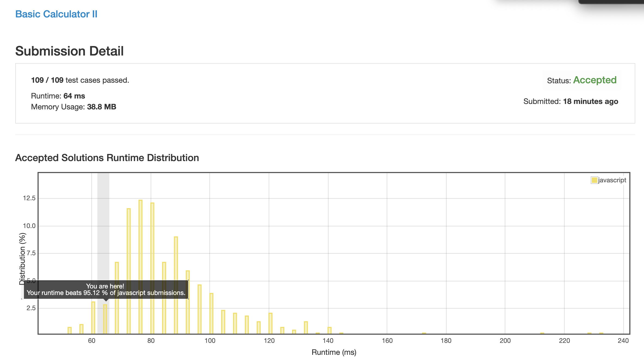Click the y-axis tick label 10.0
The width and height of the screenshot is (644, 363).
click(29, 226)
